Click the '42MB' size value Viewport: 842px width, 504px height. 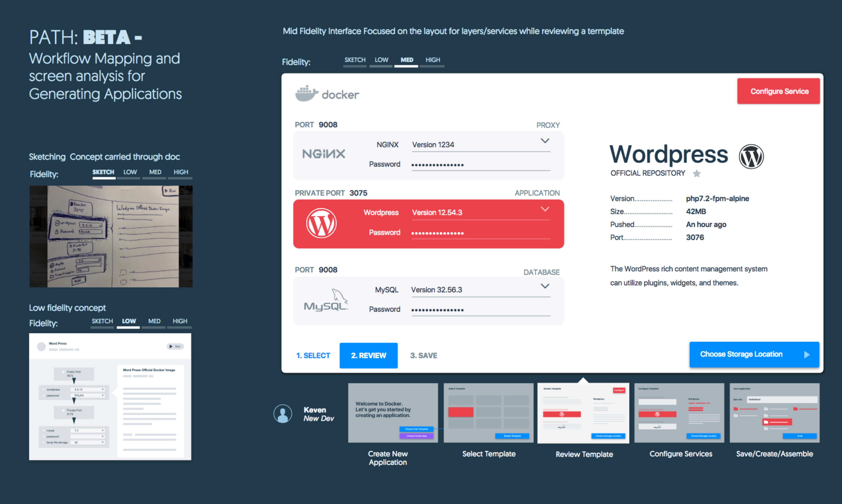696,212
